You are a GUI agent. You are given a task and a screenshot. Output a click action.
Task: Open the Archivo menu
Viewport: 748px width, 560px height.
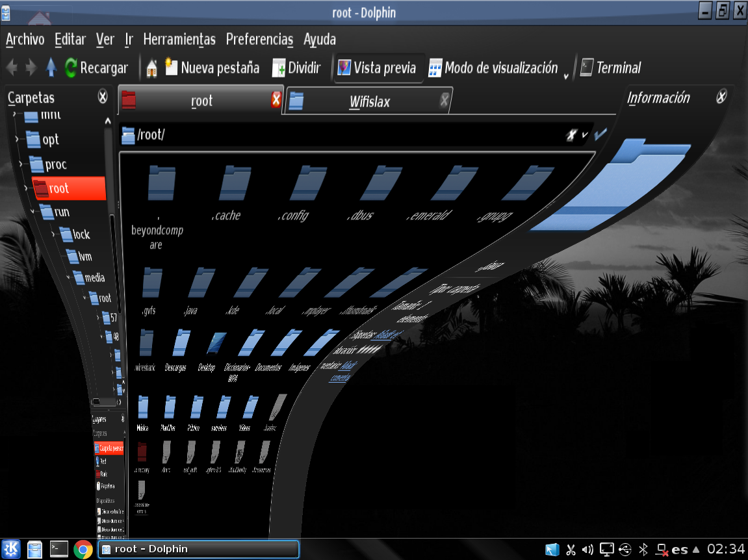(25, 39)
